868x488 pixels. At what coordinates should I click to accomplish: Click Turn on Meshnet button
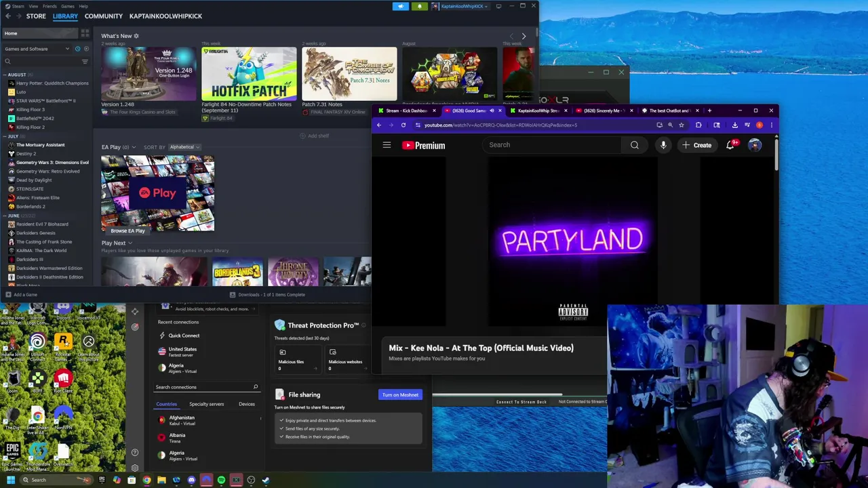(400, 395)
